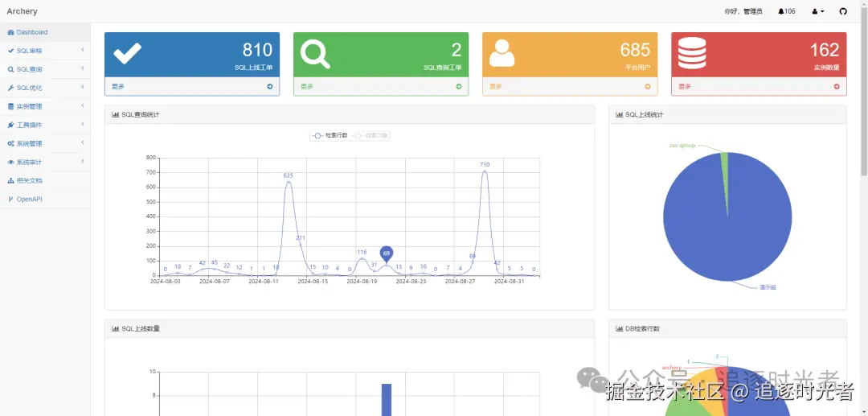The height and width of the screenshot is (416, 868).
Task: Expand the 工具插件 submenu chevron
Action: pyautogui.click(x=83, y=125)
